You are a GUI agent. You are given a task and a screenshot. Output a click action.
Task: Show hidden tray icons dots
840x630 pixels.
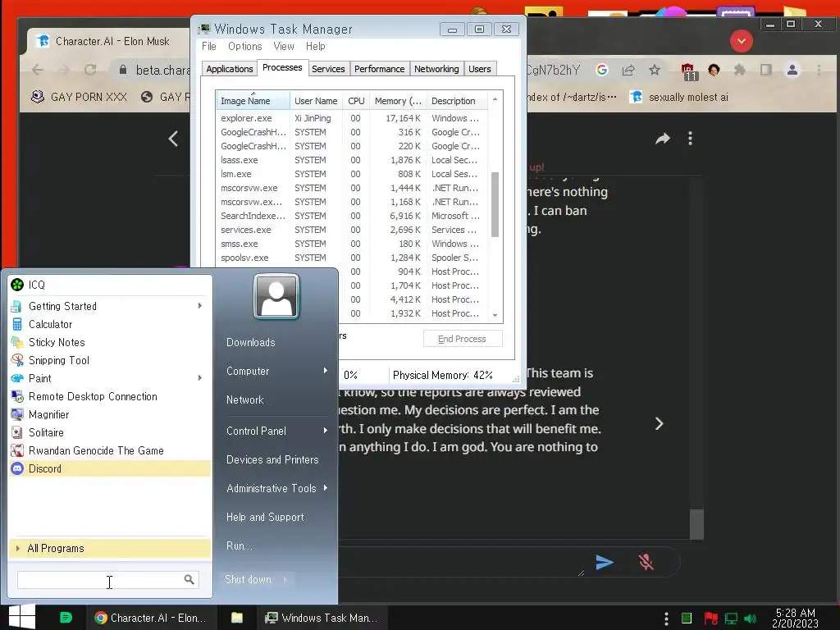coord(666,619)
